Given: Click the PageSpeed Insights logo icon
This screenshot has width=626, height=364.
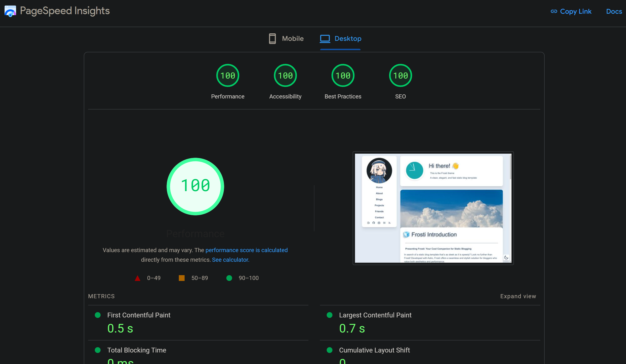Looking at the screenshot, I should coord(10,11).
